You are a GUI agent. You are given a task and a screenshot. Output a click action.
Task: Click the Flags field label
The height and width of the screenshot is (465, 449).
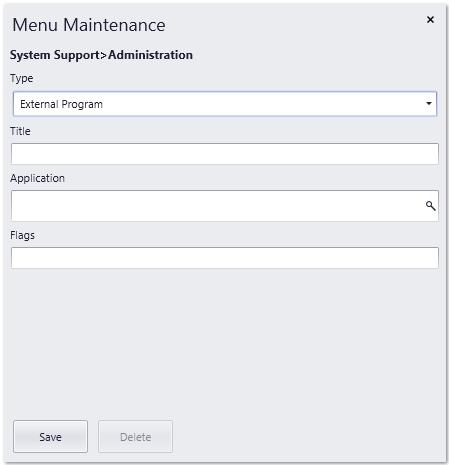point(22,235)
